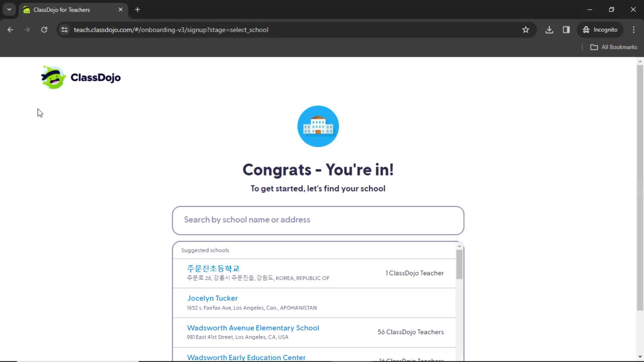Click the school building icon
Screen dimensions: 644x362
point(318,126)
